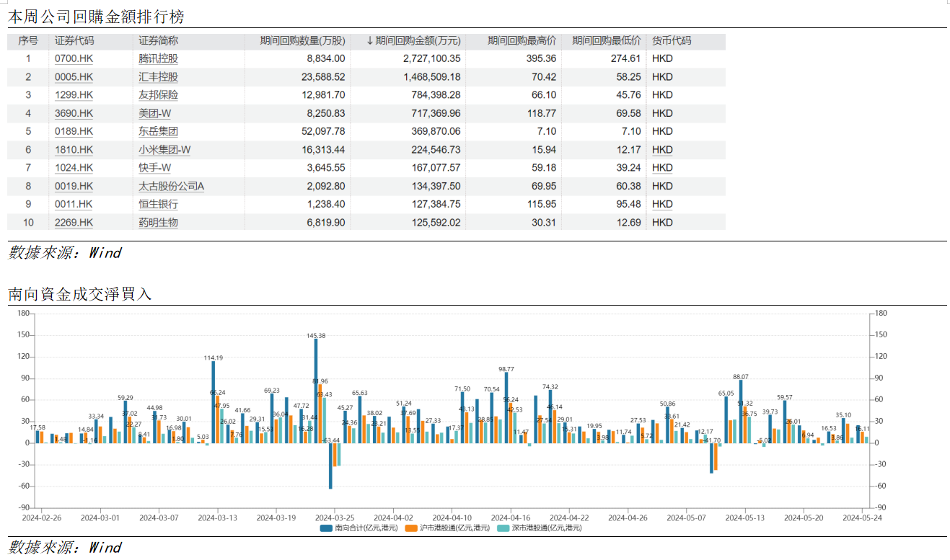Click the 88.07 bar label
This screenshot has width=950, height=560.
pyautogui.click(x=741, y=376)
